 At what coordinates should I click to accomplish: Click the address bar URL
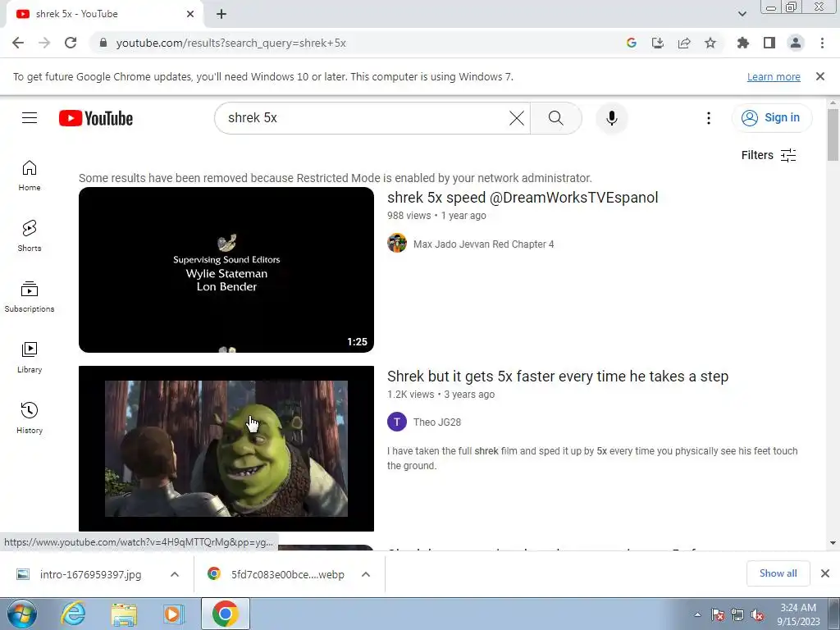point(231,43)
